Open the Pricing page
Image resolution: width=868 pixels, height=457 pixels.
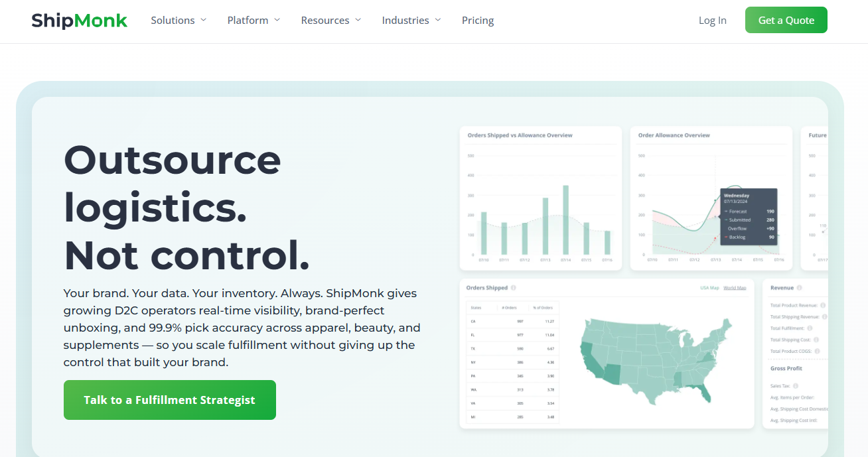point(478,21)
